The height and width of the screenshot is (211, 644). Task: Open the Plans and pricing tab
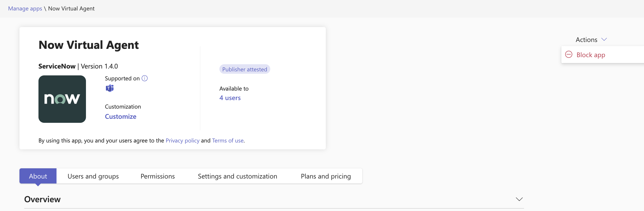(326, 176)
